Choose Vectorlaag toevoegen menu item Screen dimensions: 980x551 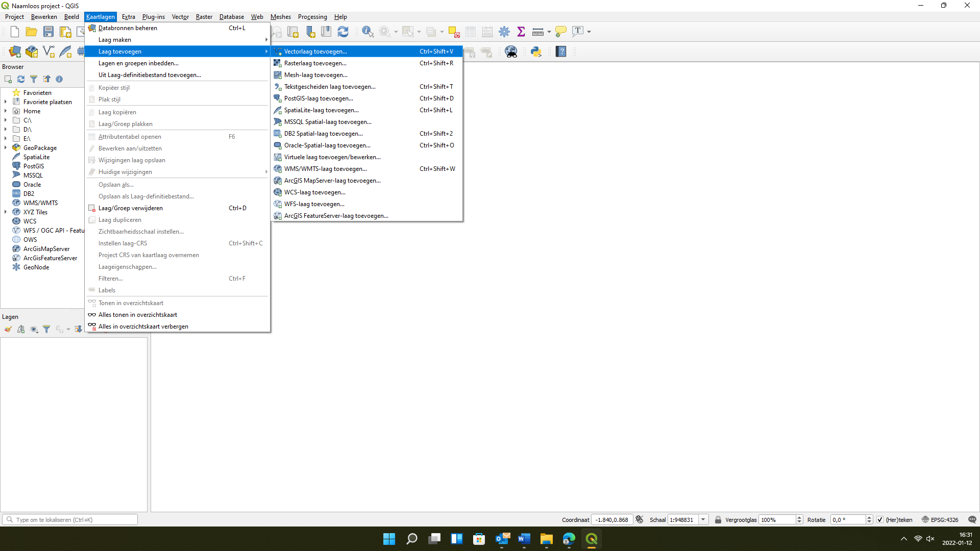coord(367,52)
